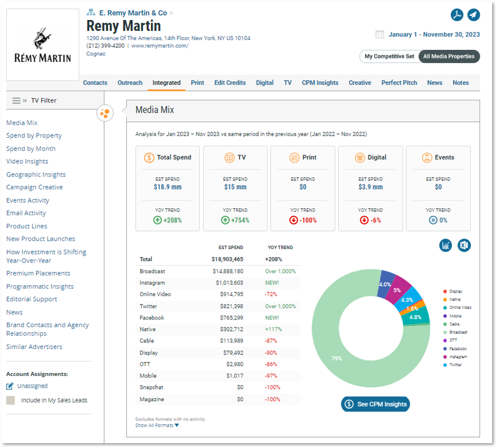
Task: Open Brand Contacts and Agency Relationships
Action: pos(48,329)
